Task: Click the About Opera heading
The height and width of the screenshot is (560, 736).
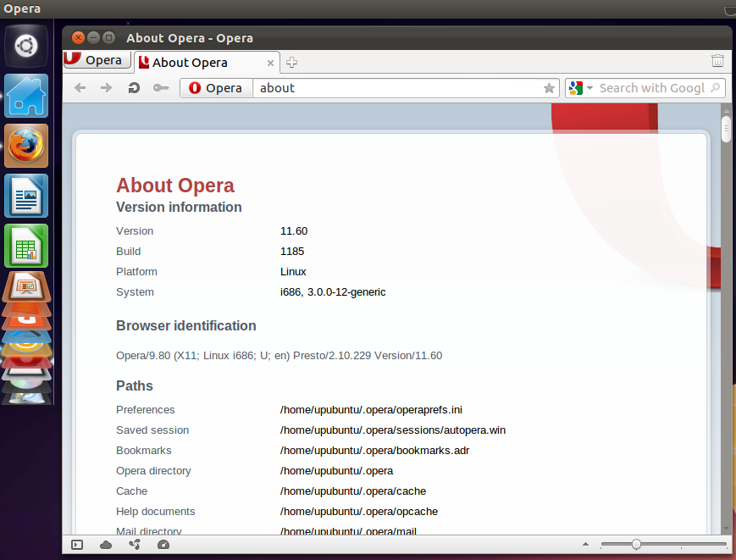Action: [175, 185]
